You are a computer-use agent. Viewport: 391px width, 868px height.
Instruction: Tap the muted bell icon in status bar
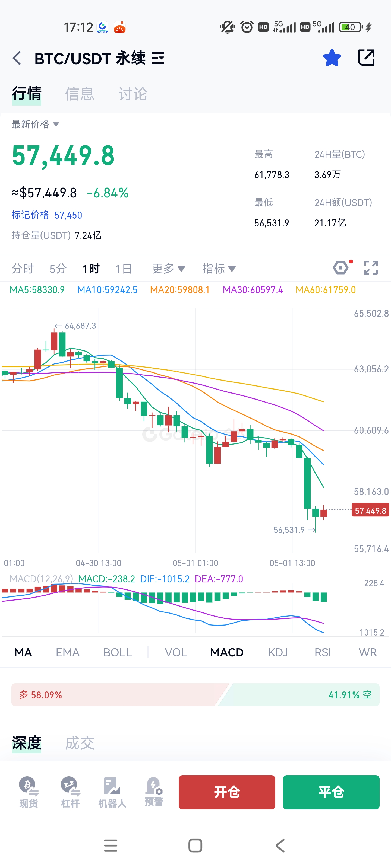click(x=227, y=27)
